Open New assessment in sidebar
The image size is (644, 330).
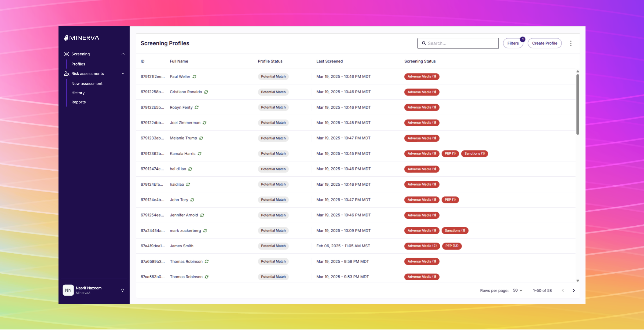pos(87,84)
